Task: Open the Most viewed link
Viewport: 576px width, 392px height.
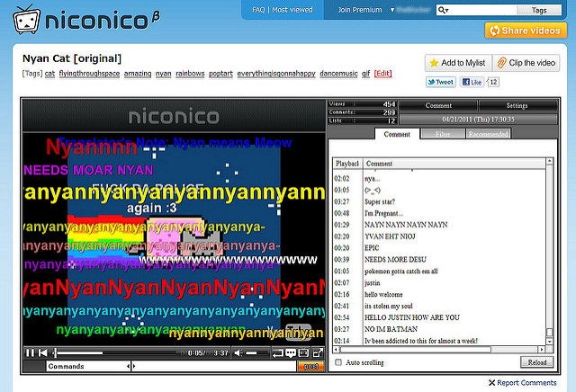Action: pos(292,10)
